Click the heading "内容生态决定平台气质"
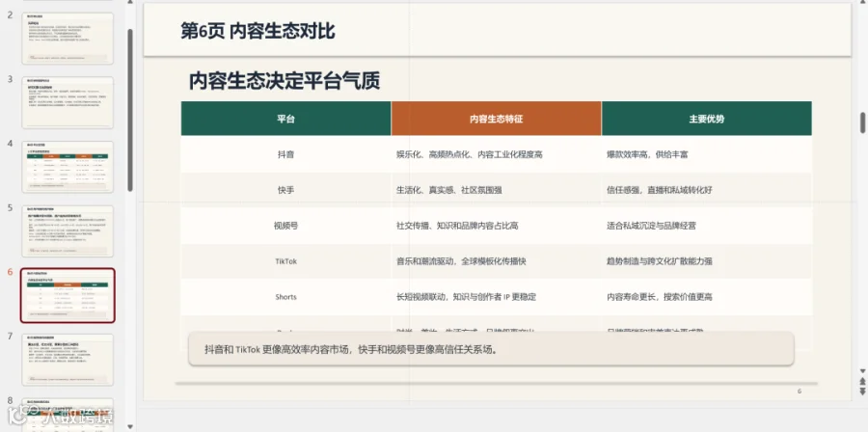The image size is (868, 432). [x=285, y=81]
